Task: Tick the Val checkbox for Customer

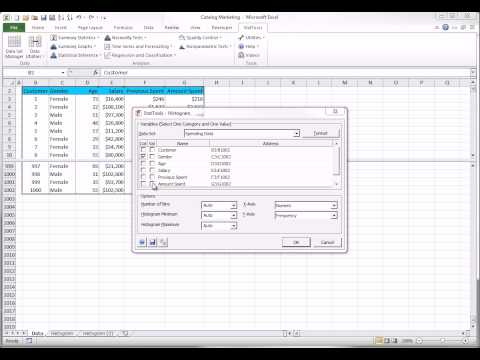Action: point(152,150)
